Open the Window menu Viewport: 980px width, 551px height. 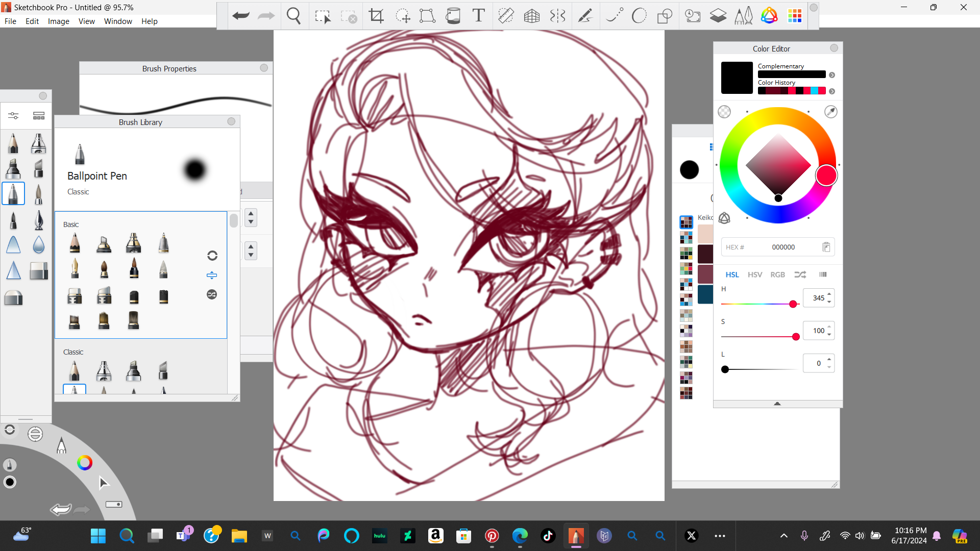(x=118, y=21)
